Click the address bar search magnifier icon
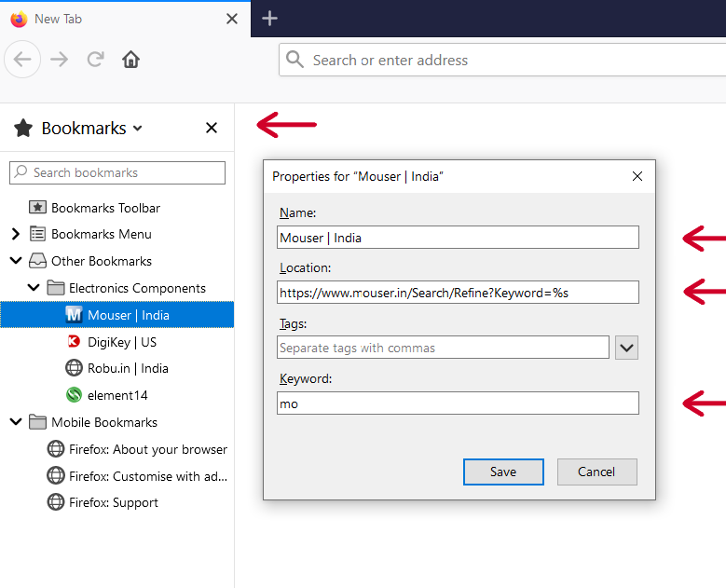 coord(295,60)
